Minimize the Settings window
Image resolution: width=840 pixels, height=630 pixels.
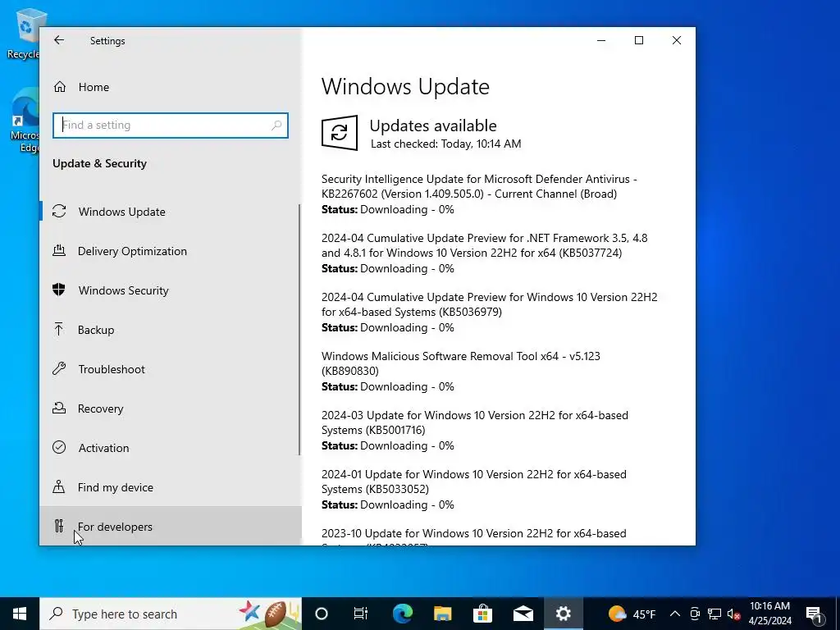tap(601, 40)
